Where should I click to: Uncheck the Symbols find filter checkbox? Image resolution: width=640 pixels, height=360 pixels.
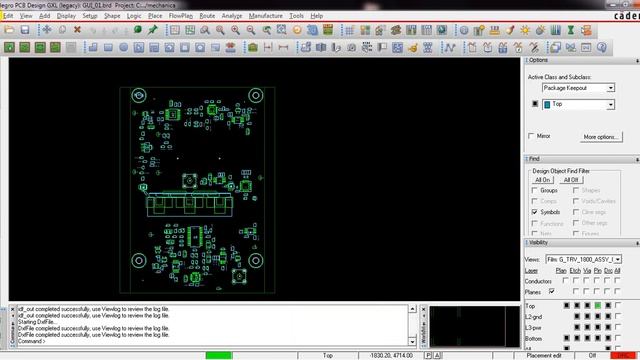[535, 212]
